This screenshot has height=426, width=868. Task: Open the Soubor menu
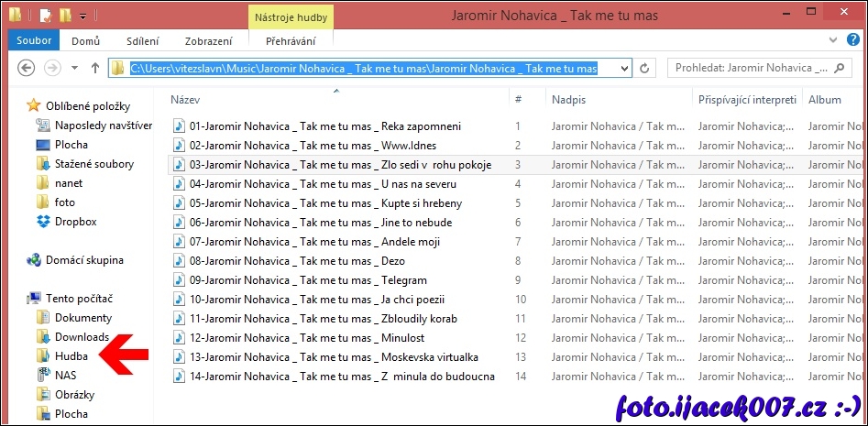(x=36, y=41)
